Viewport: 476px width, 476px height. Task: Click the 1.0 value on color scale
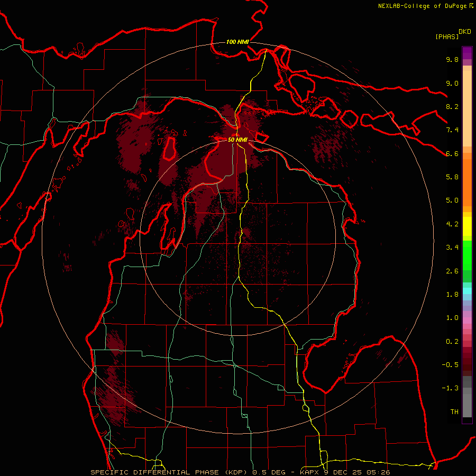[x=452, y=318]
